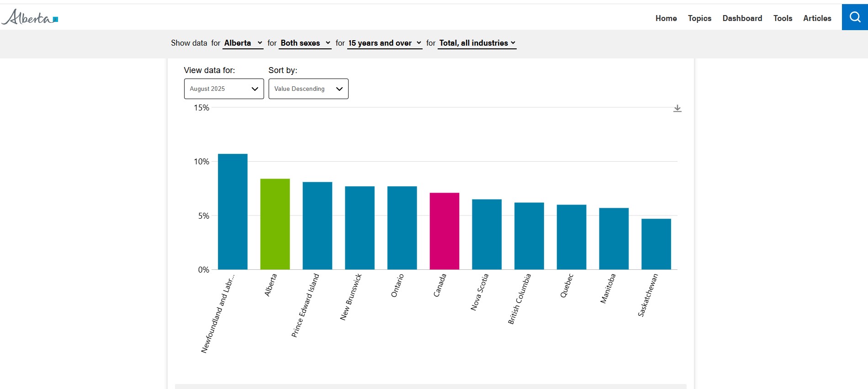Screen dimensions: 868x389
Task: Download the chart using the download icon
Action: 677,108
